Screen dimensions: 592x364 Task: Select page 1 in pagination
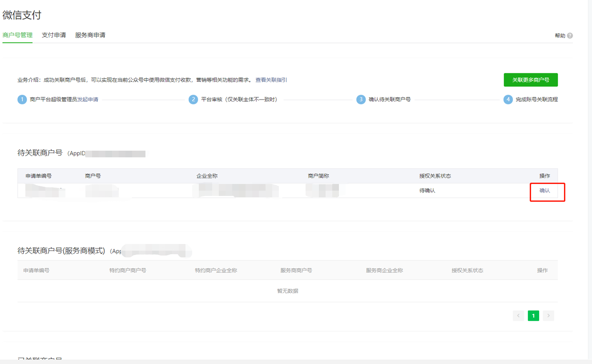coord(533,316)
